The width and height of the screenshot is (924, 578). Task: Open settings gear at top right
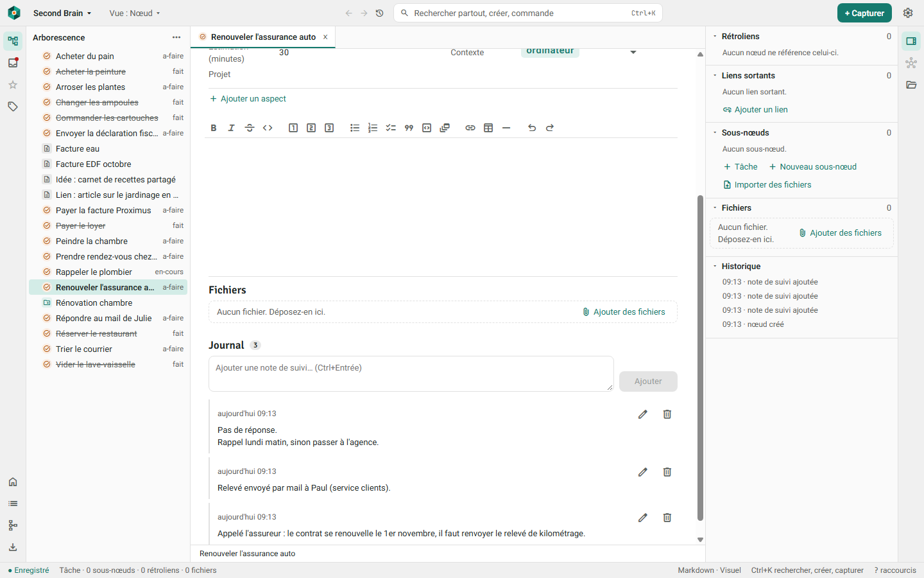[908, 13]
